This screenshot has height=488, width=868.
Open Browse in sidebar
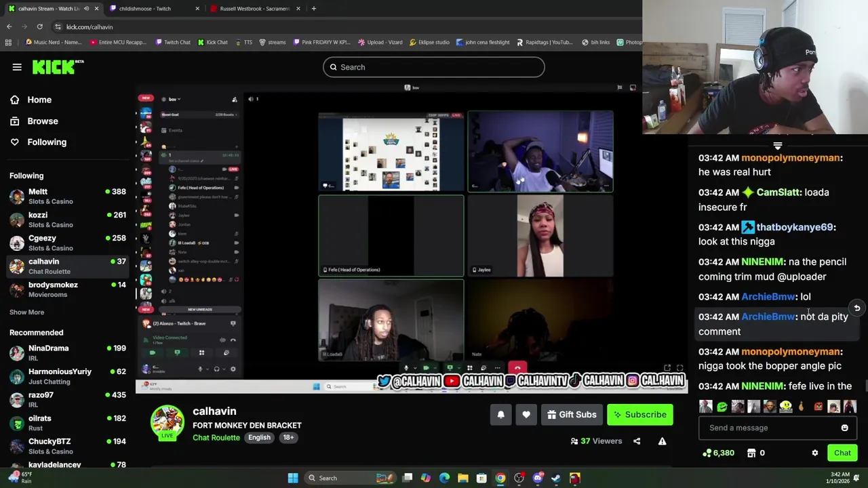pyautogui.click(x=34, y=121)
